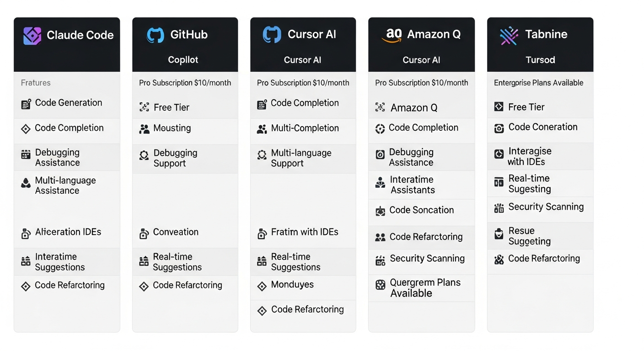The image size is (644, 351).
Task: Click the Security Scanning icon in Tabnine column
Action: pyautogui.click(x=499, y=208)
